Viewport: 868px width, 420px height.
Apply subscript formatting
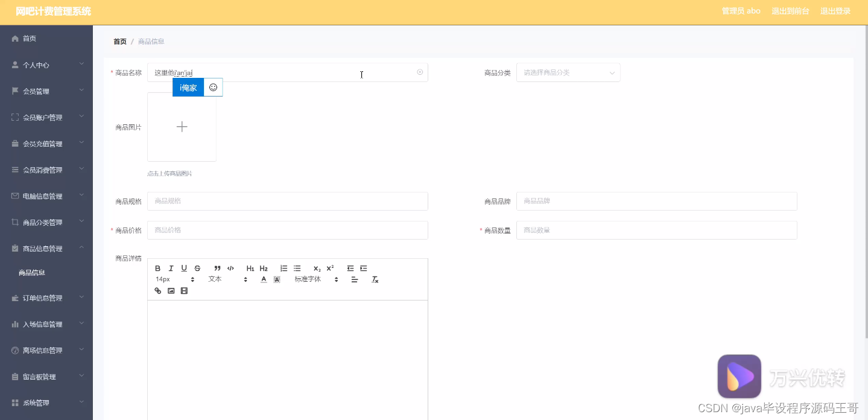point(317,269)
